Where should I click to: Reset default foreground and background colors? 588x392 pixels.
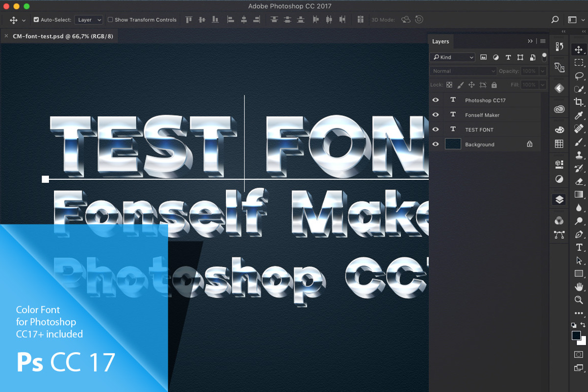coord(574,325)
